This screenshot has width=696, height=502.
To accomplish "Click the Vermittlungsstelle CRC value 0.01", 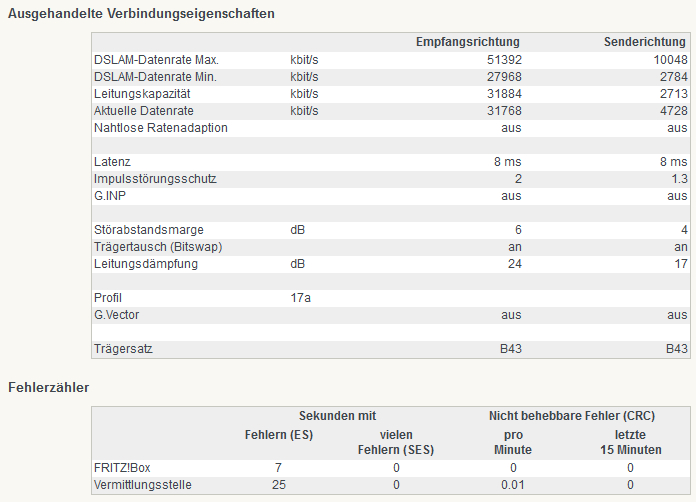I will [x=513, y=485].
